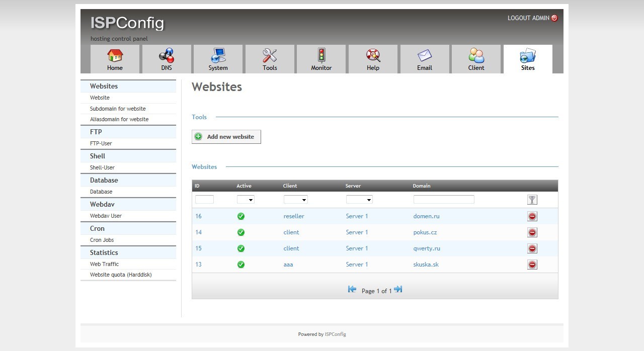
Task: Open the Tools module icon
Action: coord(270,55)
